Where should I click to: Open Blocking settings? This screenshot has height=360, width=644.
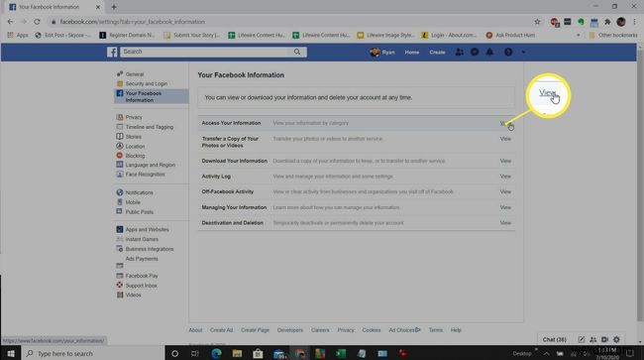(x=135, y=156)
